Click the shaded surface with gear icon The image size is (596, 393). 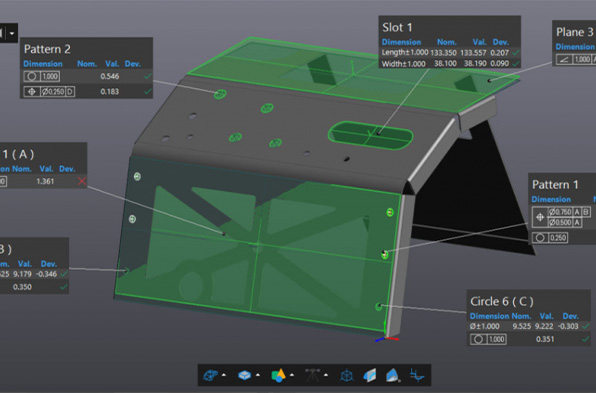click(393, 376)
